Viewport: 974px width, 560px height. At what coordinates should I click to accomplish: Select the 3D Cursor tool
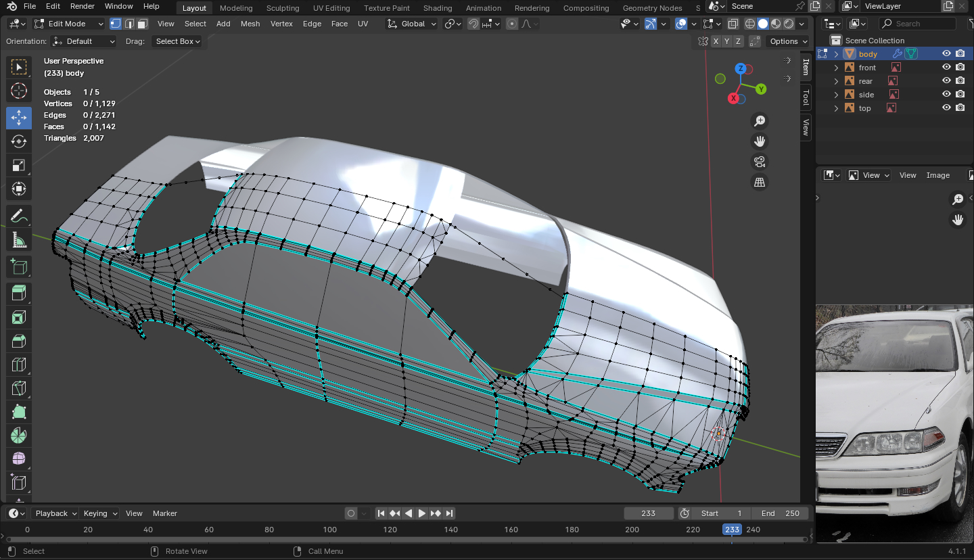tap(19, 91)
